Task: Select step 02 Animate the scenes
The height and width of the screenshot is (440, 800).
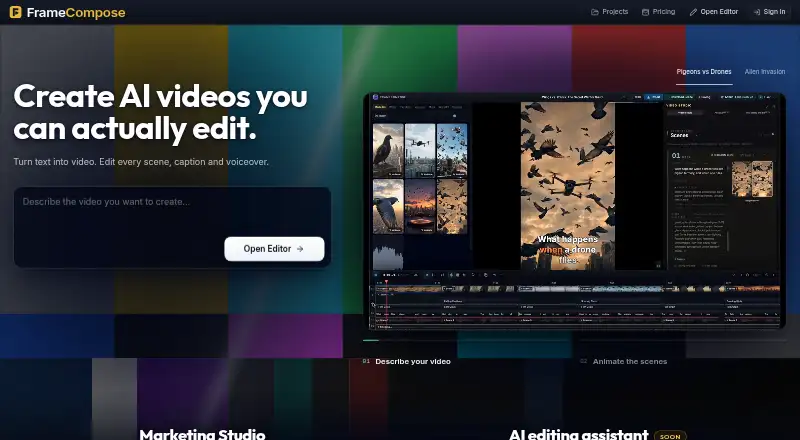Action: (623, 361)
